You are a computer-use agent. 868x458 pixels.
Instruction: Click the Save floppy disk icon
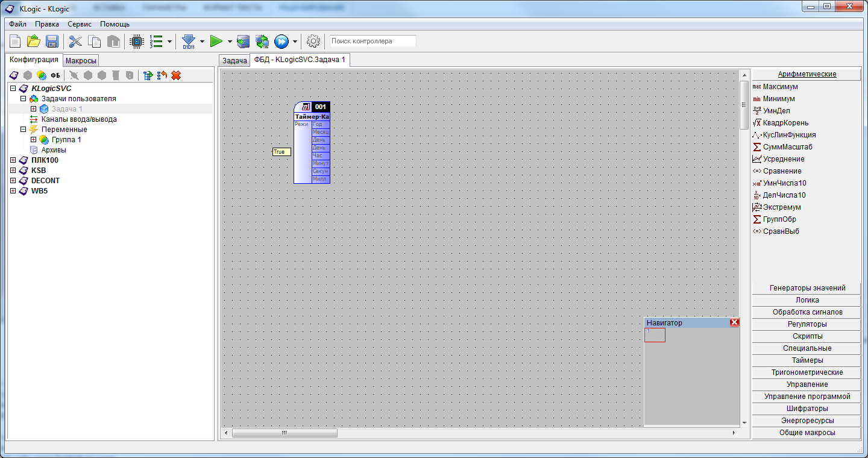[x=52, y=42]
